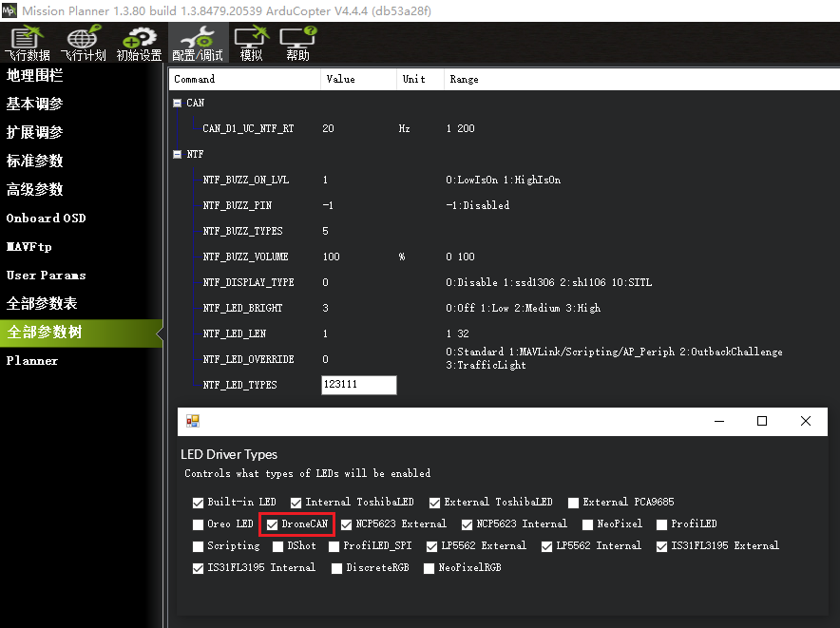The image size is (840, 628).
Task: Select the NTF_BUZZ_ON_LVL parameter
Action: tap(246, 181)
